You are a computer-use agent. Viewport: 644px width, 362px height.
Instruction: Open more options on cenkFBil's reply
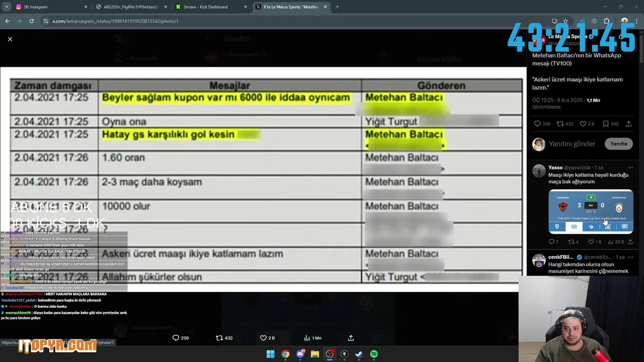point(630,257)
